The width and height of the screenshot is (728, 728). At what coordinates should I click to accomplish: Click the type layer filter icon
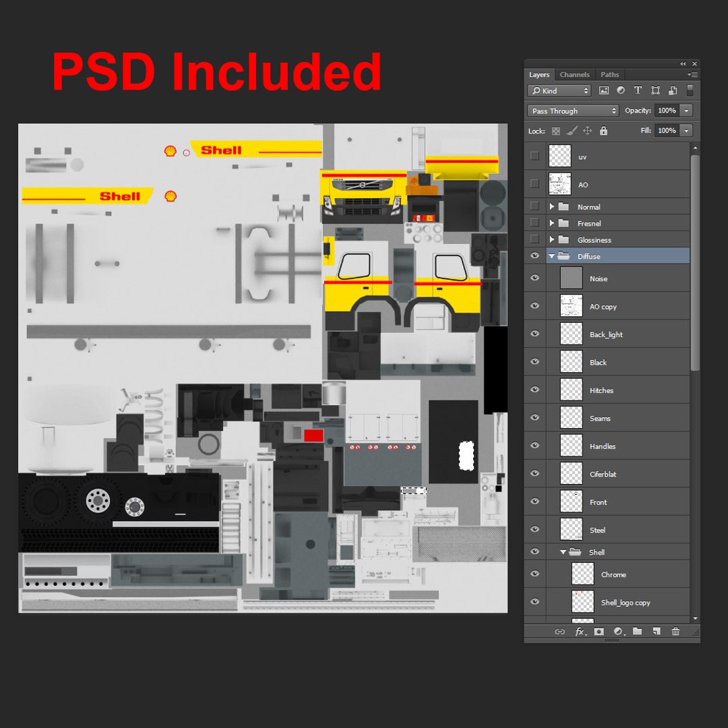coord(638,90)
